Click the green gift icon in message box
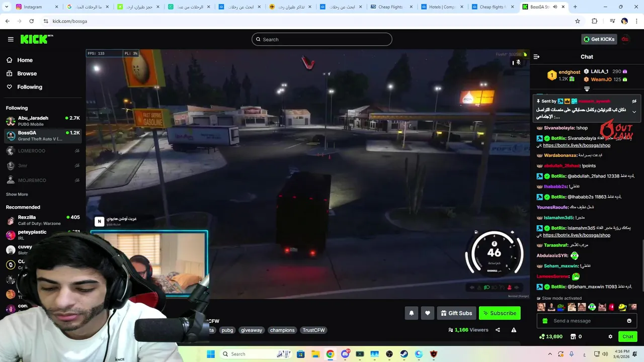Screen dimensions: 644x362 [545, 321]
